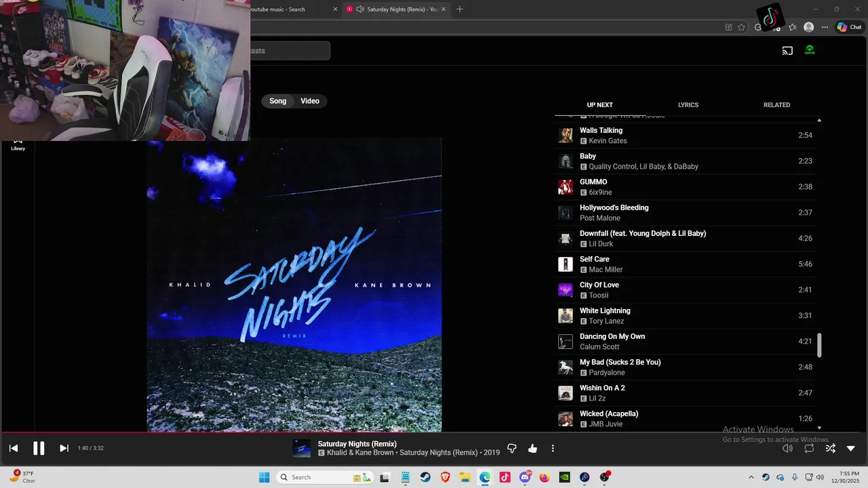The width and height of the screenshot is (868, 488).
Task: Open the LYRICS tab
Action: pyautogui.click(x=688, y=105)
